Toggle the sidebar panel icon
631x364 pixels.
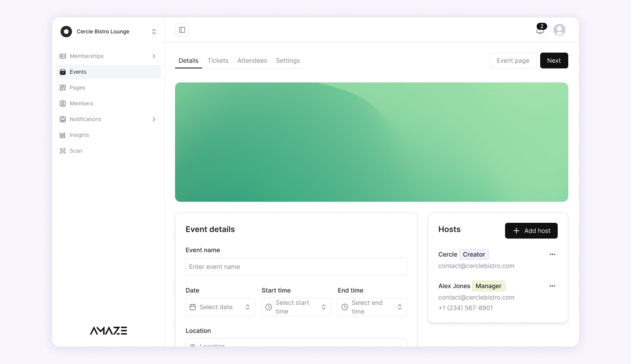click(182, 30)
